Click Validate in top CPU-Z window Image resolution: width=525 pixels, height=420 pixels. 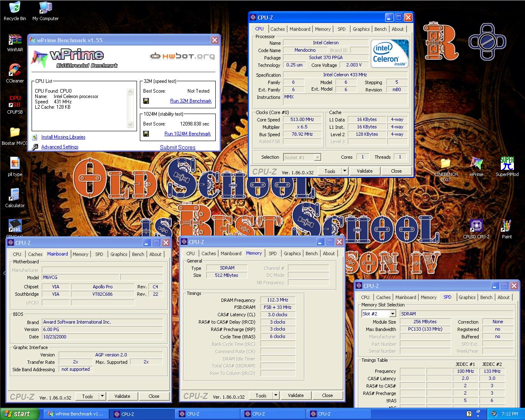(x=365, y=171)
